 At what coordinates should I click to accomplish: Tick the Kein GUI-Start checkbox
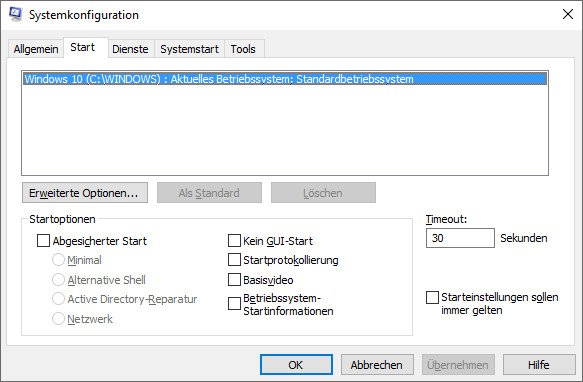[x=234, y=241]
